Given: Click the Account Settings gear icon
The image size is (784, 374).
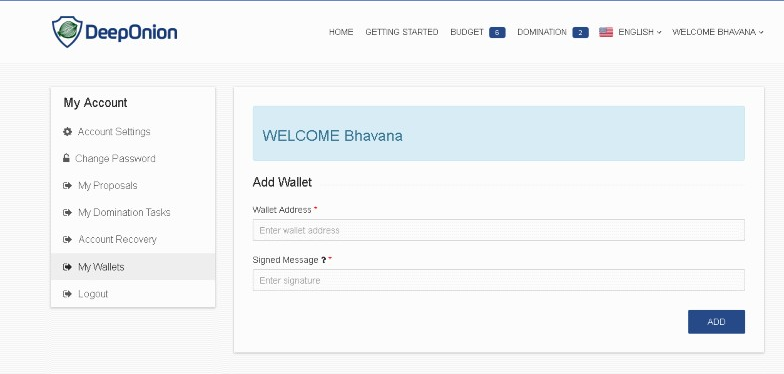Looking at the screenshot, I should click(x=68, y=132).
